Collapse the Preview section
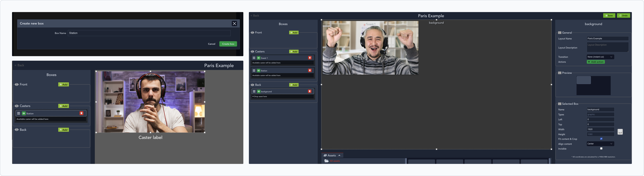The height and width of the screenshot is (176, 644). tap(560, 73)
